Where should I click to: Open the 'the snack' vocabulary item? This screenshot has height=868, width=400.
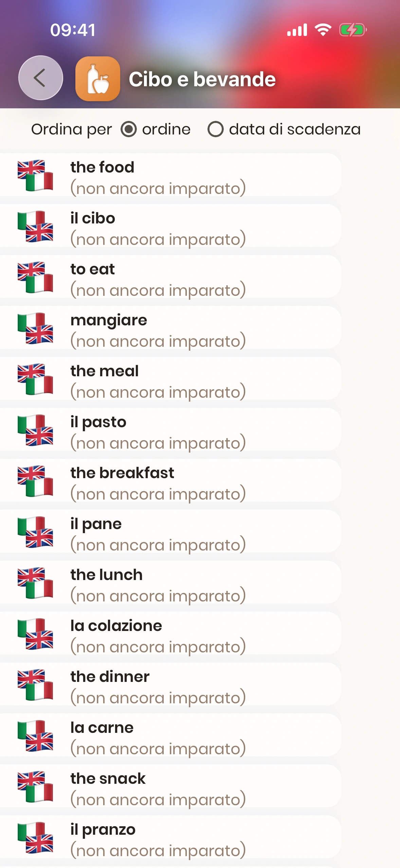[170, 786]
